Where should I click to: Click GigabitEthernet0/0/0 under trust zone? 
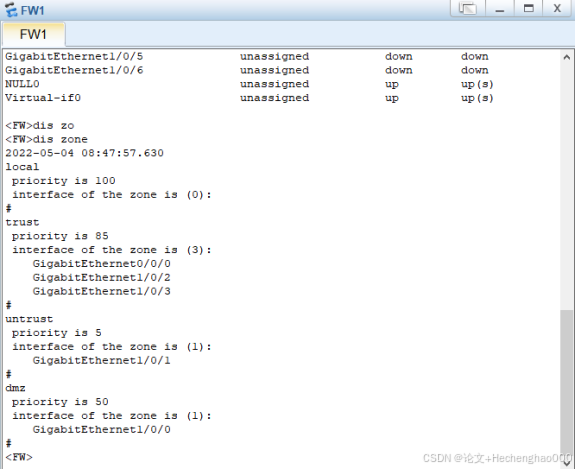click(x=101, y=264)
